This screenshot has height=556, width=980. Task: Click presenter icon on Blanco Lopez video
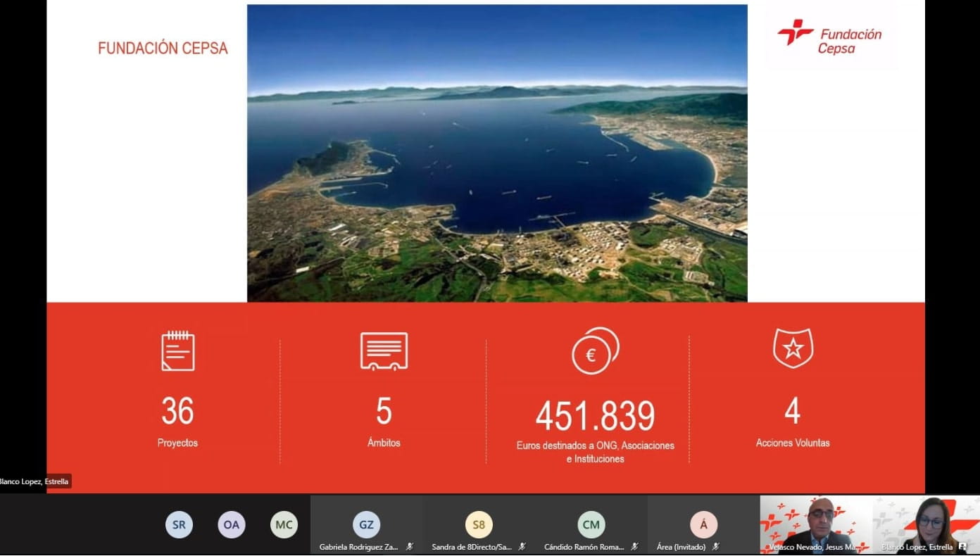[962, 547]
